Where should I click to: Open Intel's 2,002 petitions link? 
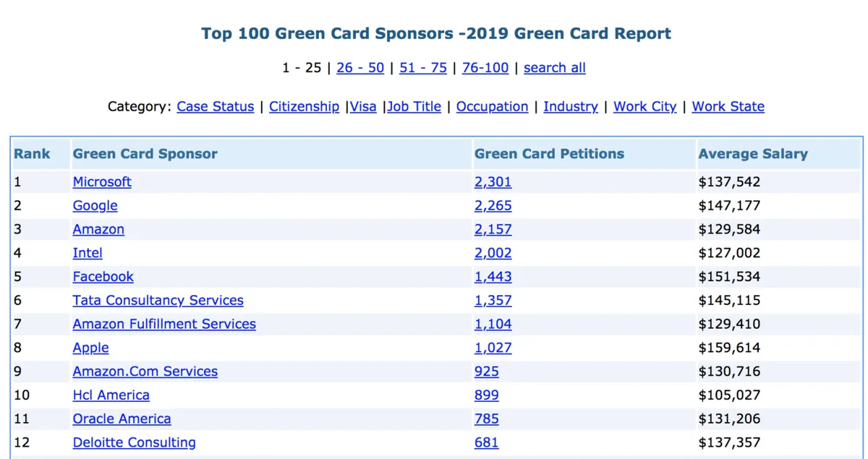coord(493,253)
